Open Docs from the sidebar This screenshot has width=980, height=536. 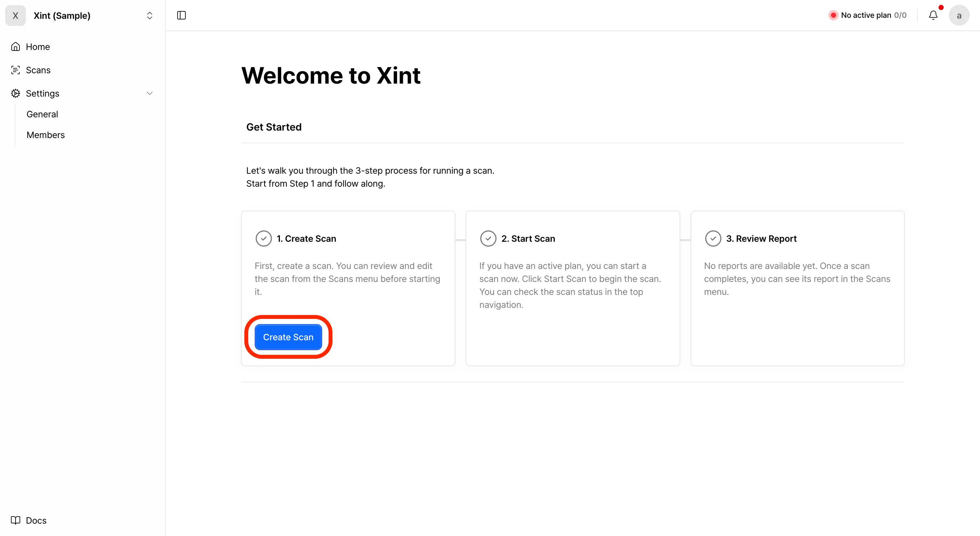[36, 520]
